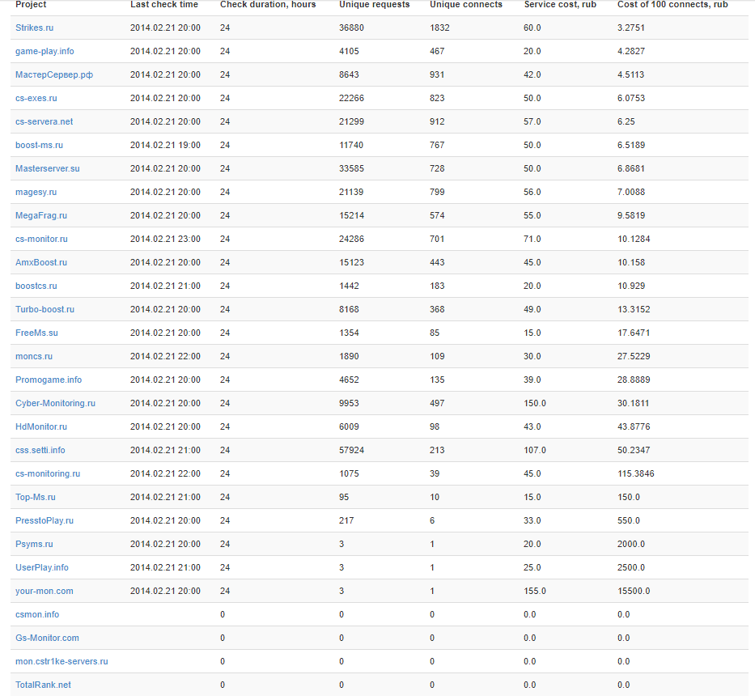
Task: Select the Psyms.ru project link
Action: point(34,545)
